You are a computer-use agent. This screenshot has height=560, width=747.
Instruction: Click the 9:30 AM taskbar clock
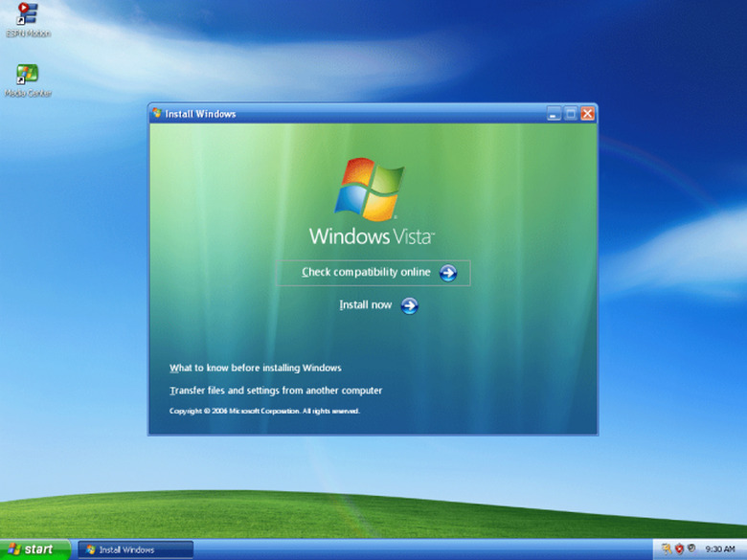click(720, 549)
